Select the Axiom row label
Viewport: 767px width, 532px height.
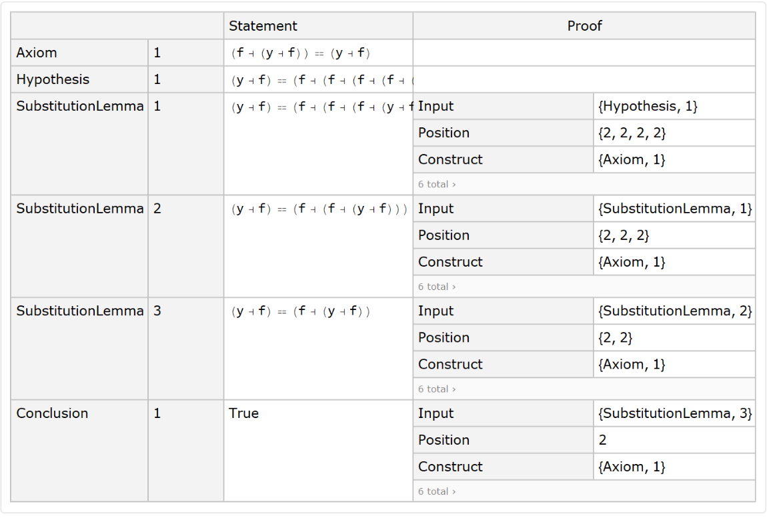(x=37, y=53)
